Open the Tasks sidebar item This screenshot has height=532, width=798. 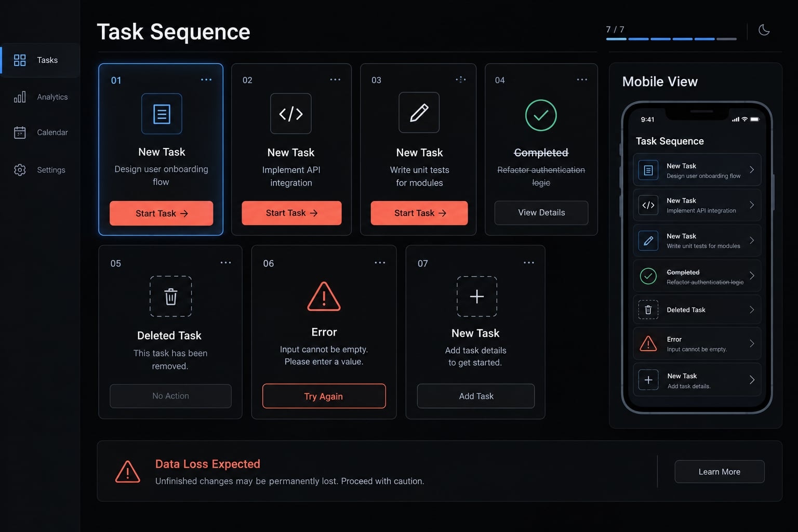click(x=40, y=60)
